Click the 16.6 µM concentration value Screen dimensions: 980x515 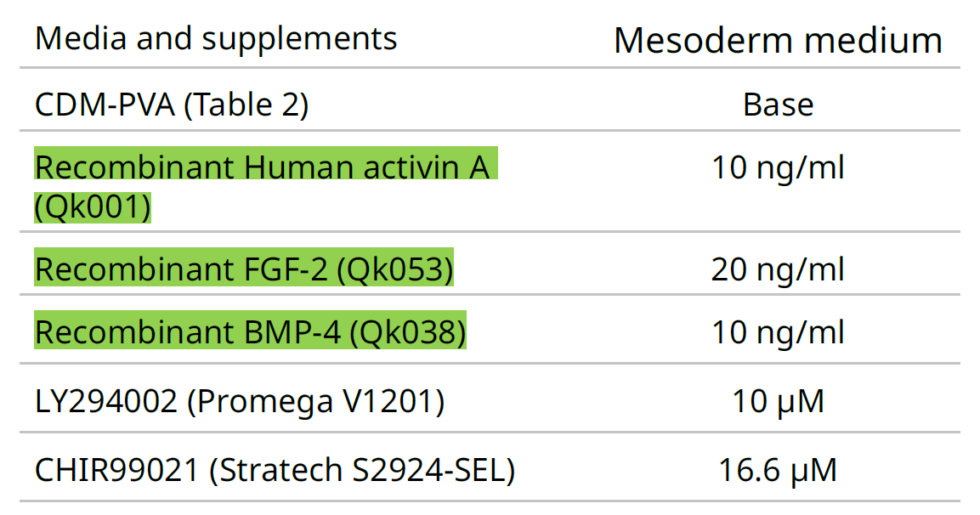(x=778, y=469)
